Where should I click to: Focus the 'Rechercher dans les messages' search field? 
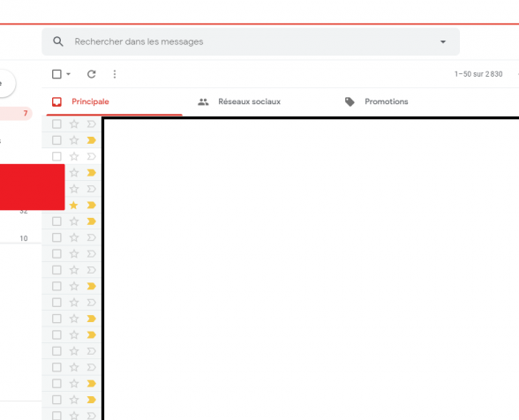tap(251, 41)
